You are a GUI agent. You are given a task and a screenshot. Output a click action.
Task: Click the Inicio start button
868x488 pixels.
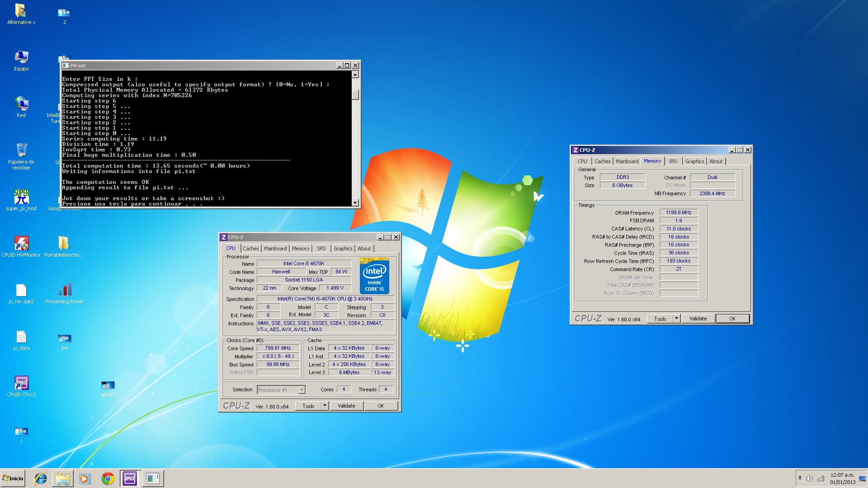click(x=13, y=479)
